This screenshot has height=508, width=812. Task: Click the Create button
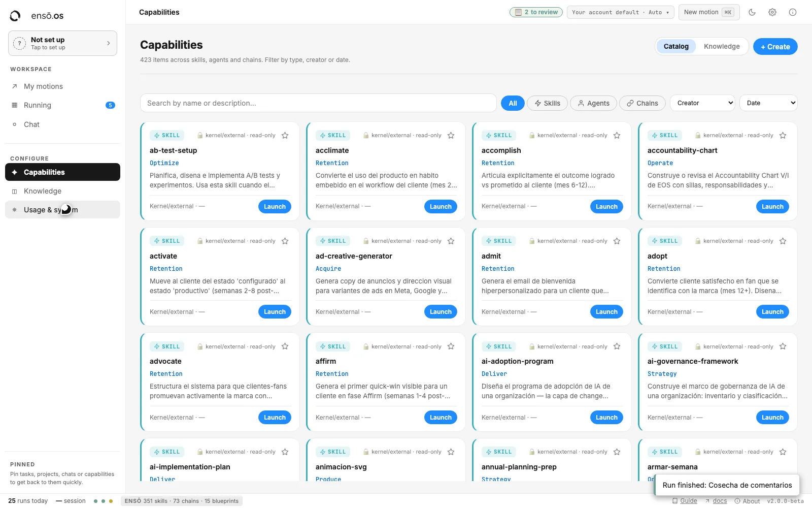[775, 46]
